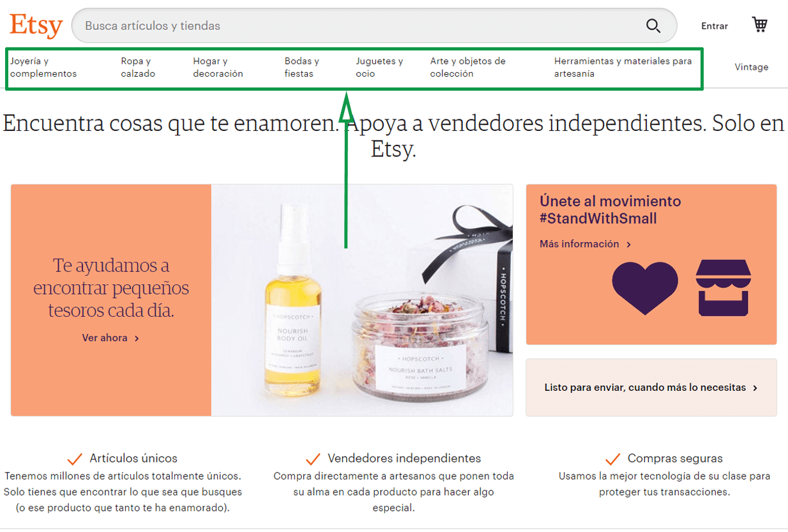The height and width of the screenshot is (532, 788).
Task: Open Joyería y complementos category
Action: [x=43, y=67]
